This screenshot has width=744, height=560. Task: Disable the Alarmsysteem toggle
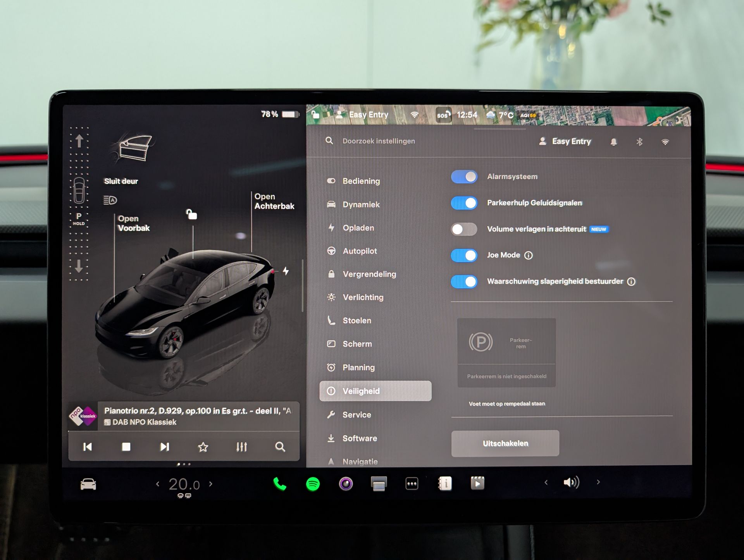(x=464, y=177)
